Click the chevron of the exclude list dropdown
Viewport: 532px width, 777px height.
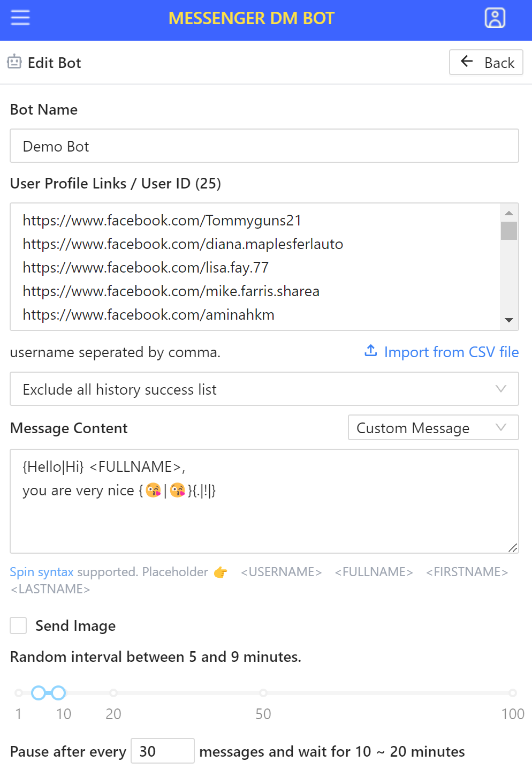pos(501,389)
